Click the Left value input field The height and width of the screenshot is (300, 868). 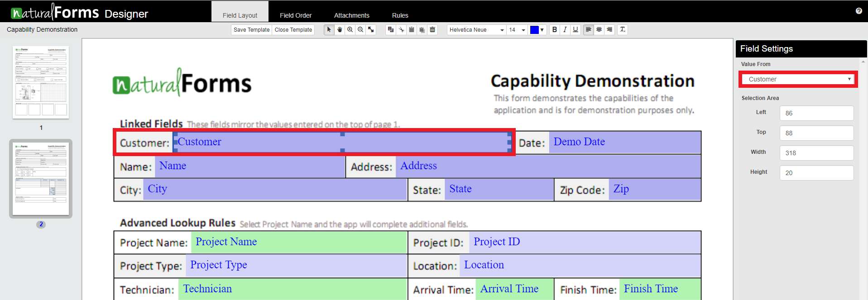pos(816,113)
